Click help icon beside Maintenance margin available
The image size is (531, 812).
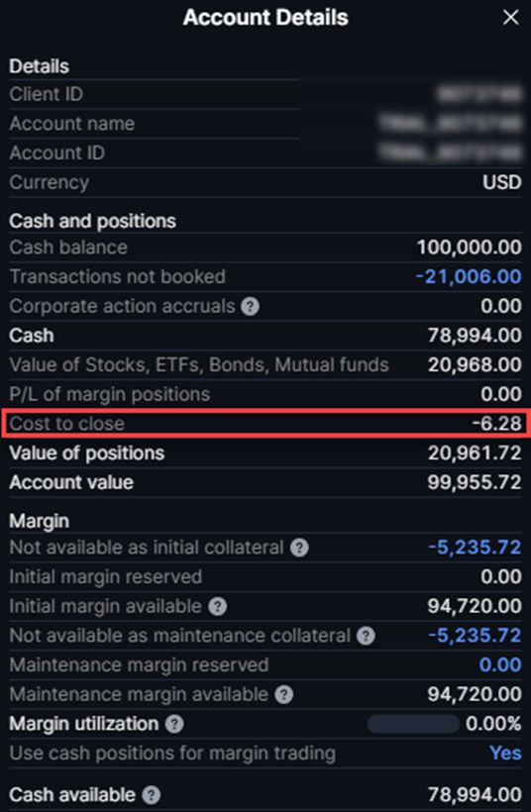tap(283, 694)
